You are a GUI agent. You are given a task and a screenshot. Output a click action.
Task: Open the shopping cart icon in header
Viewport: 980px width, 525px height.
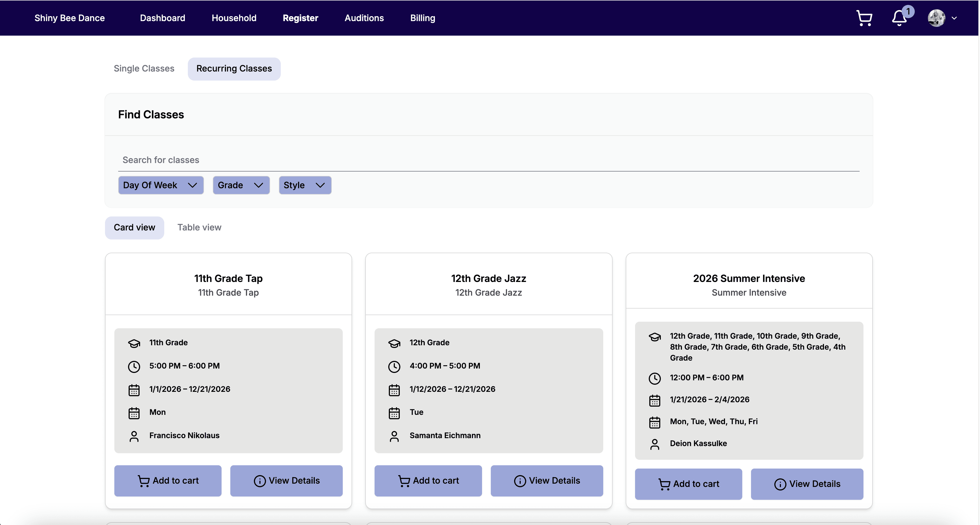[864, 18]
